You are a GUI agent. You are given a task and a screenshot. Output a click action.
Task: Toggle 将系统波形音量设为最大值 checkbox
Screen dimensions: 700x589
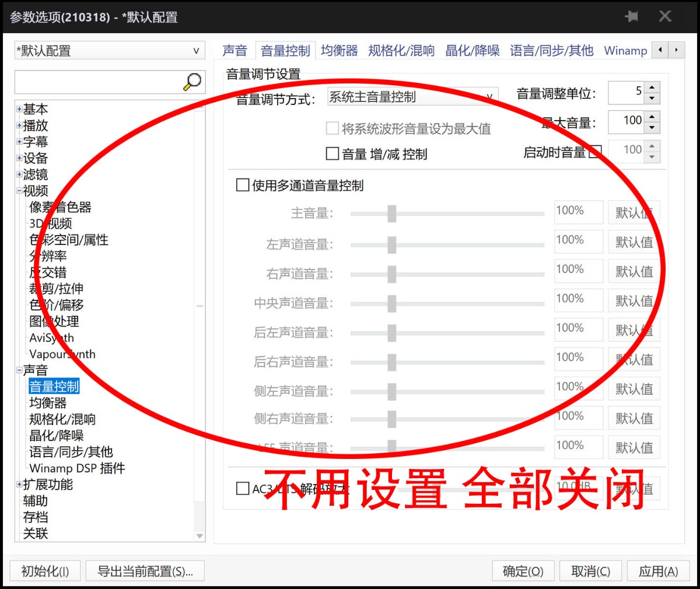click(x=332, y=128)
